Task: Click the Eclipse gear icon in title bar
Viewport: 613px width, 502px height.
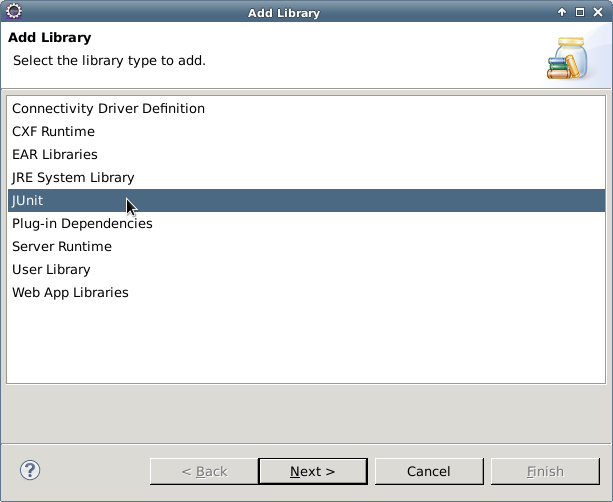Action: 14,11
